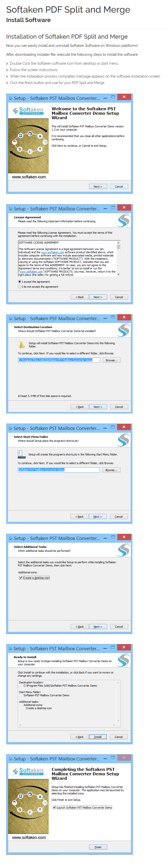
Task: Click Ready to Install summary scroll right arrow
Action: (x=114, y=725)
